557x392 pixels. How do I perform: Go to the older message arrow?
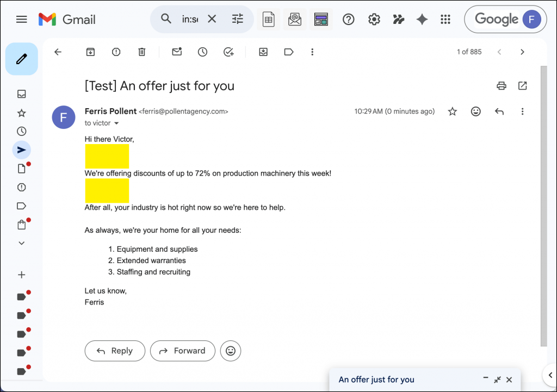[522, 52]
